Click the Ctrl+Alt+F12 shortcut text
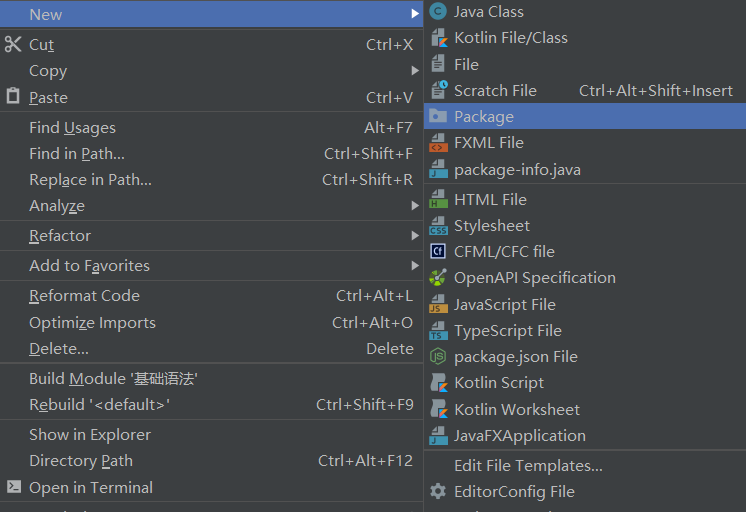 tap(365, 461)
